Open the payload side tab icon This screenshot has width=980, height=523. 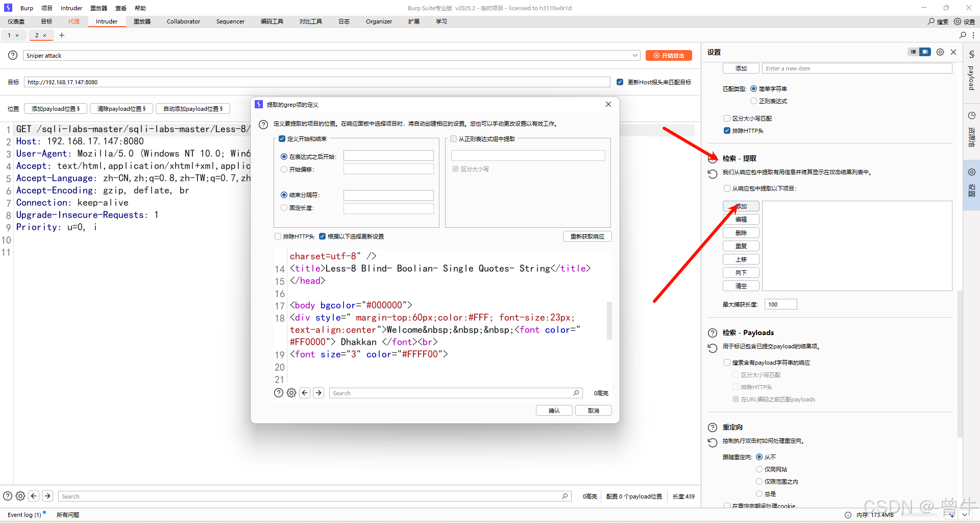(971, 54)
